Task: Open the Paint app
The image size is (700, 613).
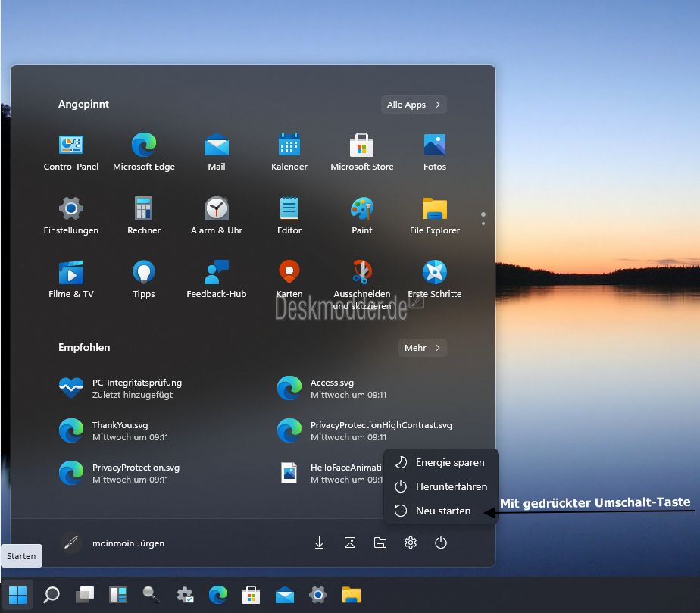Action: (x=362, y=215)
